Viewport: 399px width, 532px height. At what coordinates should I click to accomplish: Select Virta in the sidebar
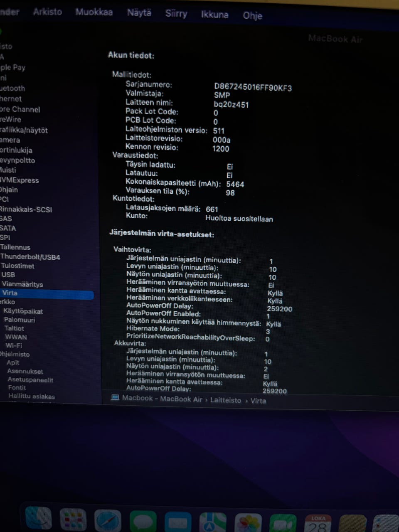click(47, 293)
